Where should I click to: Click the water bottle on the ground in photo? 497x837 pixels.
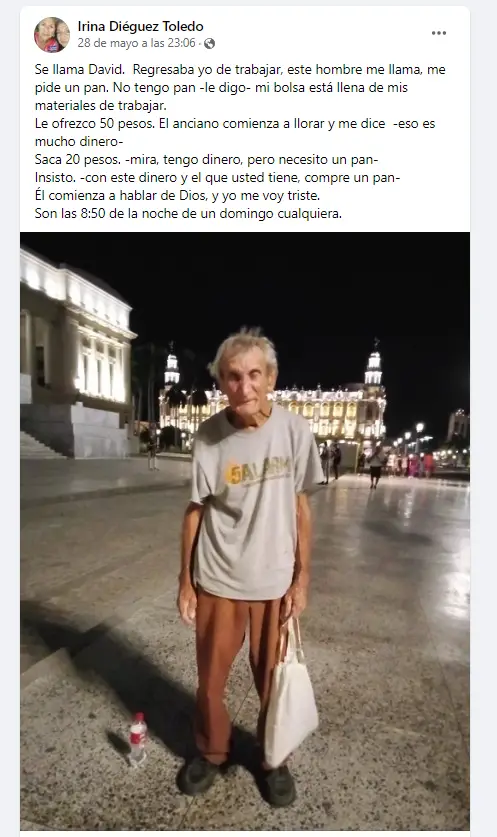138,739
